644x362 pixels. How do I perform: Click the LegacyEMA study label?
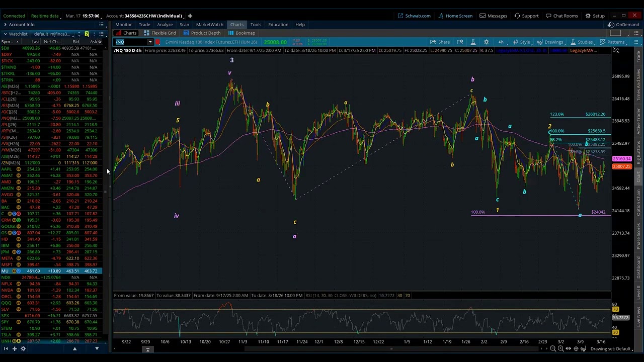click(x=584, y=51)
